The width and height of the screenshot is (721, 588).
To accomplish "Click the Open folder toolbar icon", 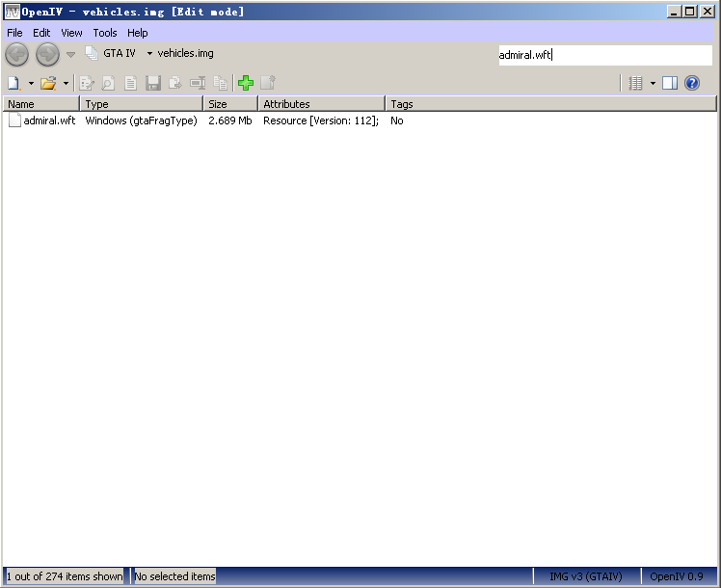I will (x=48, y=83).
